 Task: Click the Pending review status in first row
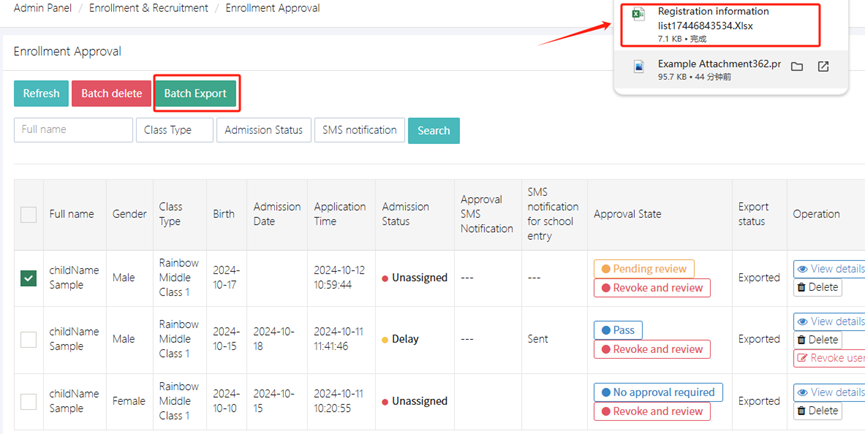(643, 269)
